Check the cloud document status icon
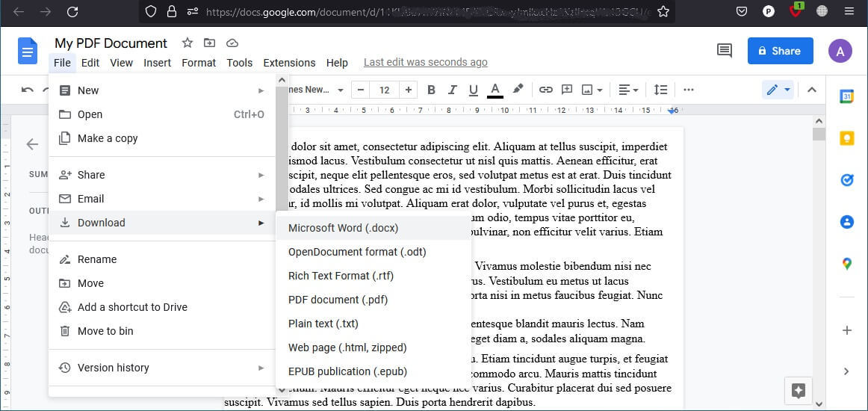Screen dimensions: 868x411 pos(232,43)
